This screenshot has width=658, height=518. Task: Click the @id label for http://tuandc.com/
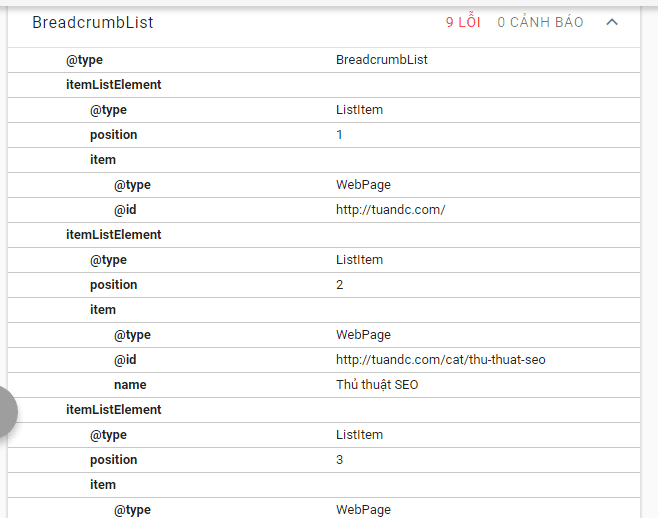125,210
